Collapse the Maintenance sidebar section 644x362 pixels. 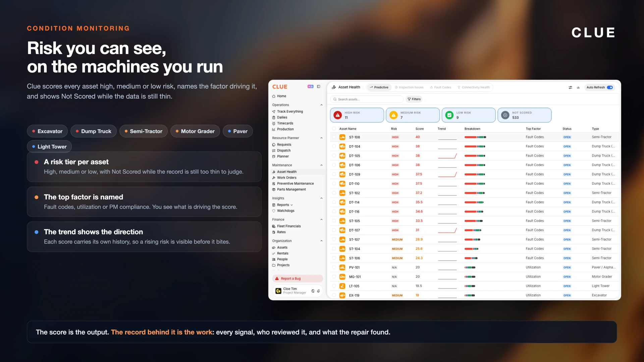321,165
